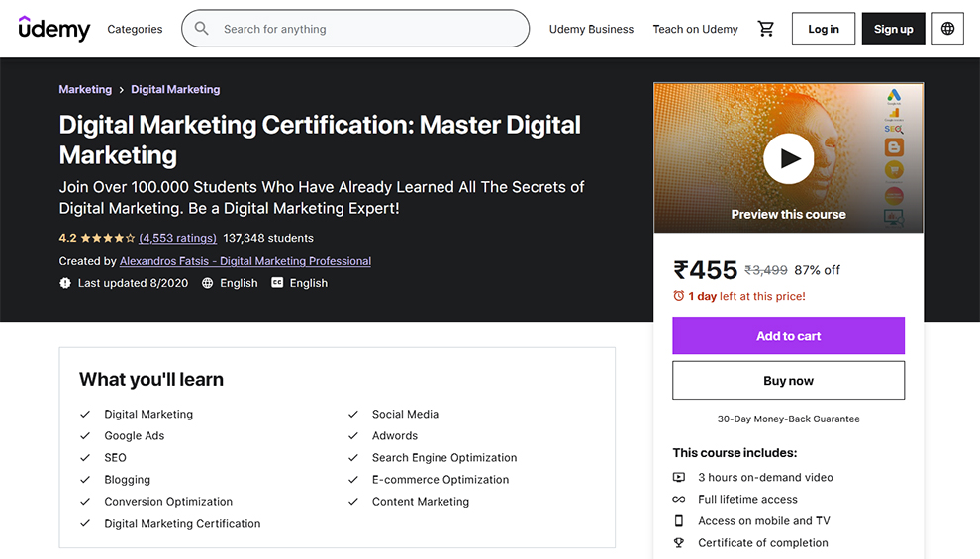This screenshot has width=980, height=559.
Task: Click the infinity lifetime access icon
Action: point(679,499)
